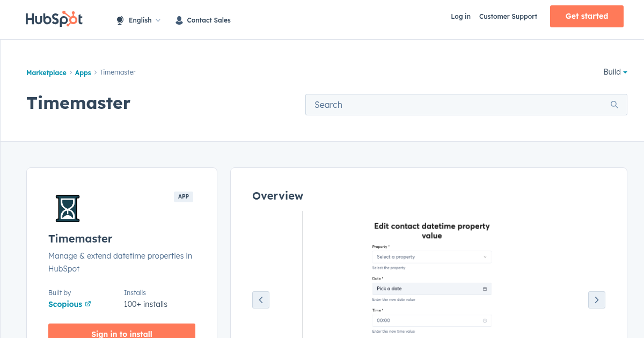Expand the Build menu
Screen dimensions: 644x338
pyautogui.click(x=615, y=72)
